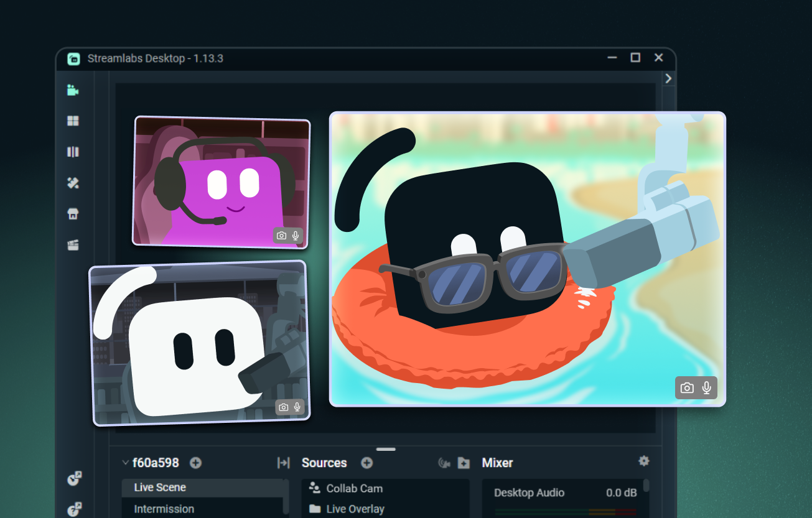This screenshot has height=518, width=812.
Task: Click camera icon on white guest thumbnail
Action: (x=284, y=407)
